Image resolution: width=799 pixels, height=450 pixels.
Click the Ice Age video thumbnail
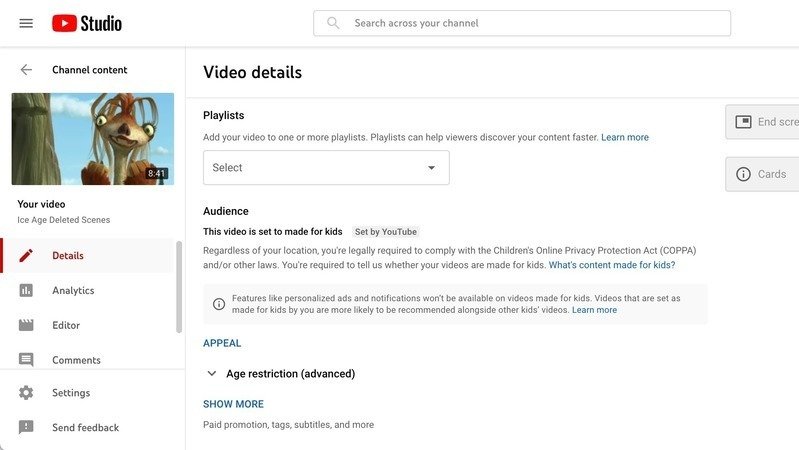pos(93,139)
